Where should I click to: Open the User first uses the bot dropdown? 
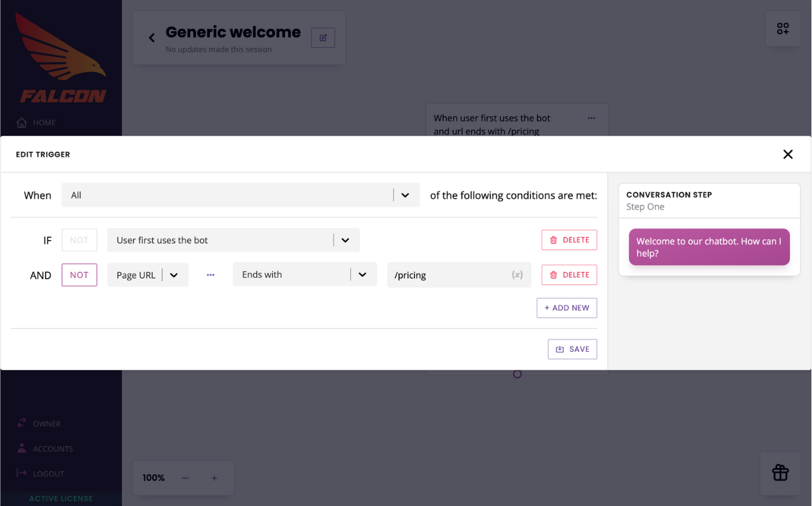tap(233, 240)
